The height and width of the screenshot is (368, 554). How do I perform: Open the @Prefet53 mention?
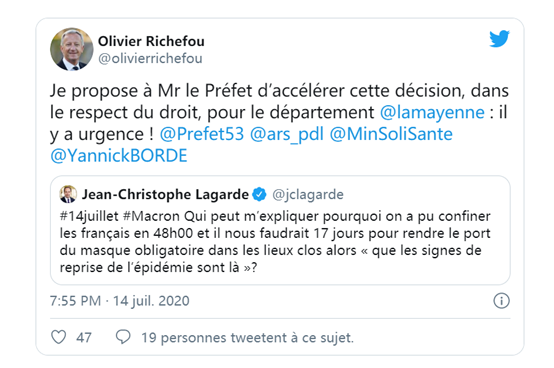tap(202, 134)
